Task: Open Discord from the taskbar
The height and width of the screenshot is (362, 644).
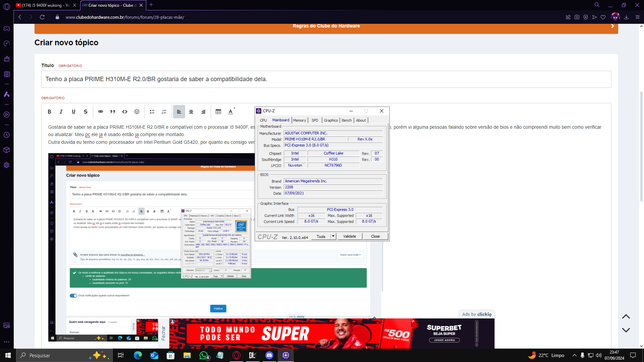Action: coord(269,355)
